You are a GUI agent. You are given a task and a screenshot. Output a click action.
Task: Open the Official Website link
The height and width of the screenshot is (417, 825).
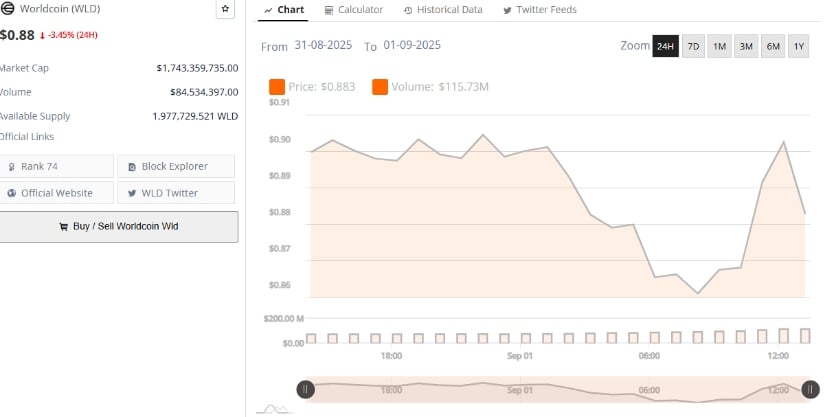coord(55,193)
